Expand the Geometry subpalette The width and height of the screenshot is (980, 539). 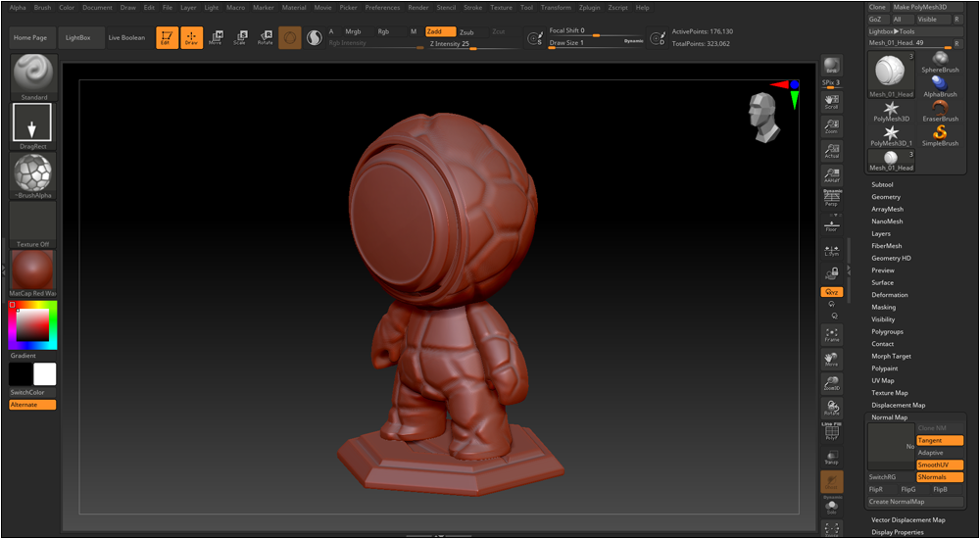click(886, 197)
